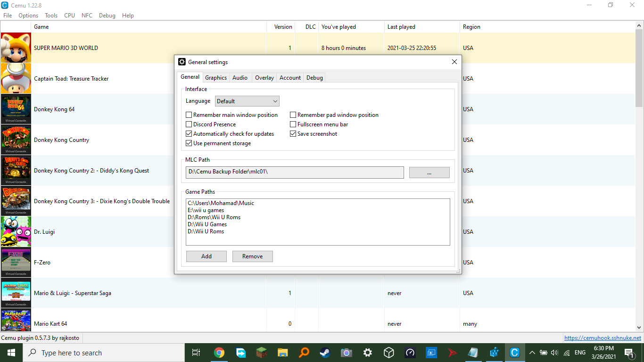The height and width of the screenshot is (362, 644).
Task: Click the Windows Start button
Action: tap(11, 353)
